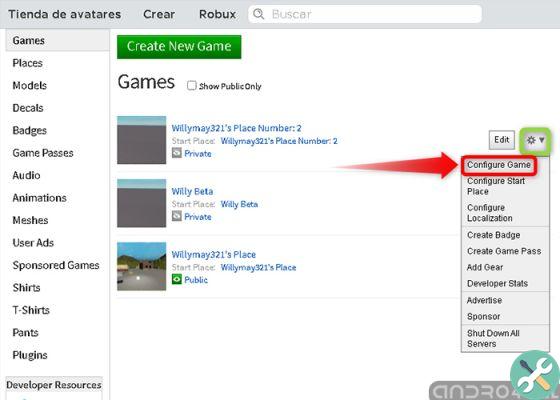Click the Willymay321's Place game thumbnail
The width and height of the screenshot is (560, 400).
[141, 266]
